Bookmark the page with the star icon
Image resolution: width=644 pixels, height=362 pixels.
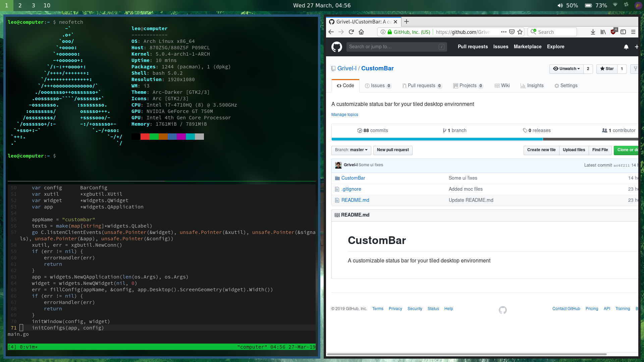click(520, 32)
